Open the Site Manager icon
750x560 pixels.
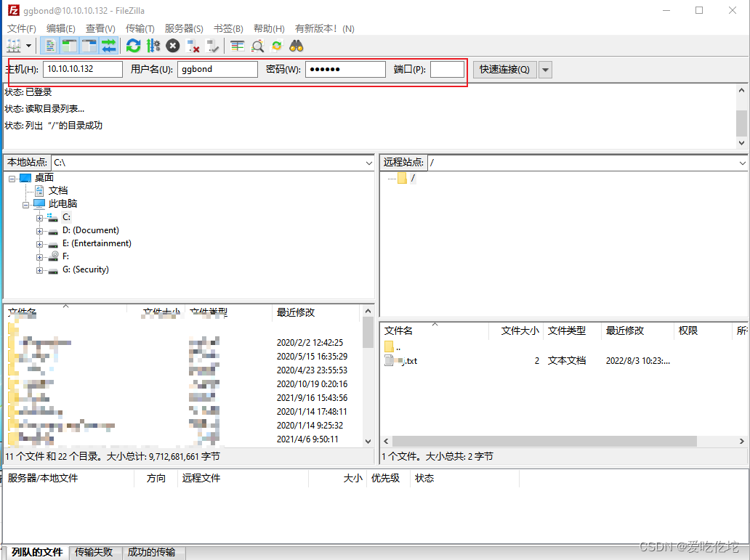[13, 46]
